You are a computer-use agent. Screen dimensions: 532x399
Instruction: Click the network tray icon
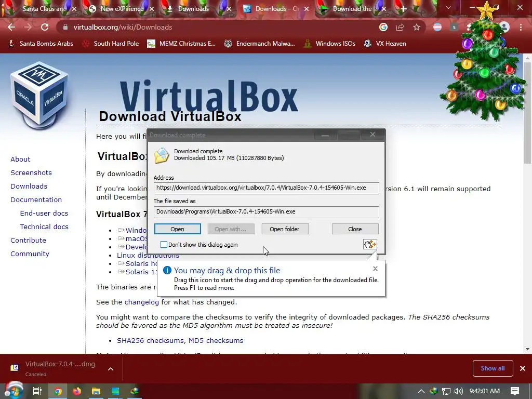point(446,391)
